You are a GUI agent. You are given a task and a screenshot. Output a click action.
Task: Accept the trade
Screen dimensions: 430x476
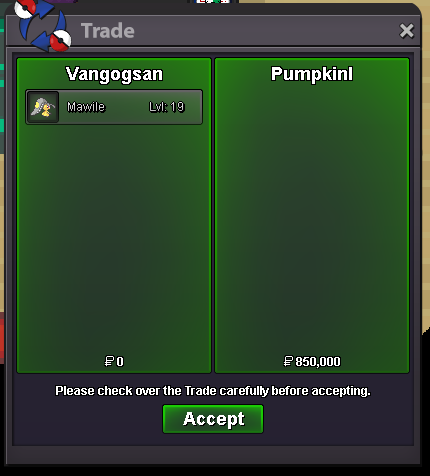[x=213, y=419]
